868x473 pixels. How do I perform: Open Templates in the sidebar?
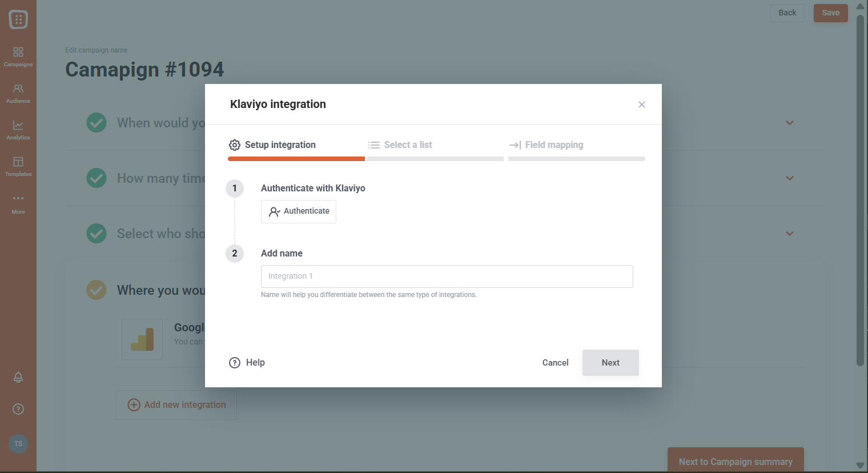click(x=18, y=167)
